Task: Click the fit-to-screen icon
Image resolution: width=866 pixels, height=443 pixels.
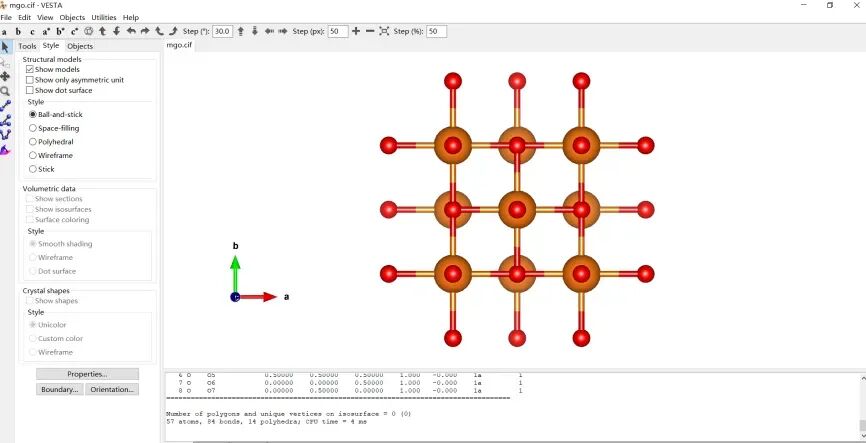Action: 384,31
